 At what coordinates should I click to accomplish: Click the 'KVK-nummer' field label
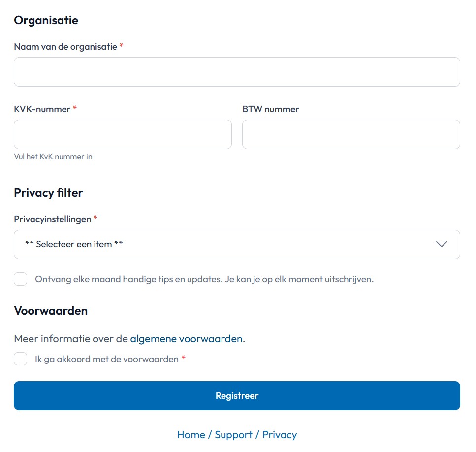[42, 109]
